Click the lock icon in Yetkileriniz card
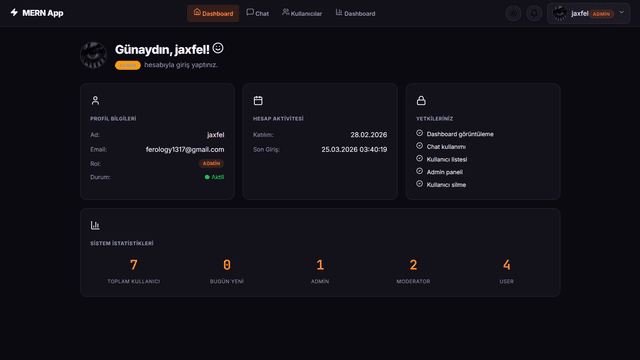Screen dimensions: 640x360 tap(421, 100)
